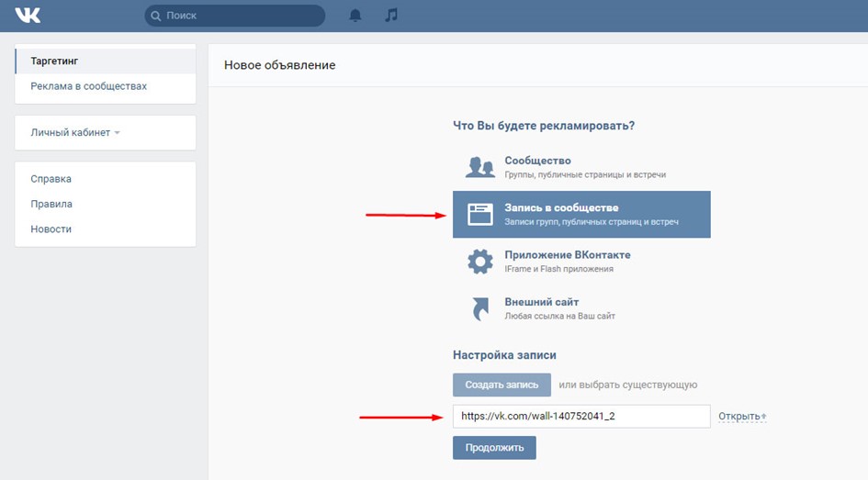
Task: Open the Справка menu item
Action: pyautogui.click(x=51, y=179)
